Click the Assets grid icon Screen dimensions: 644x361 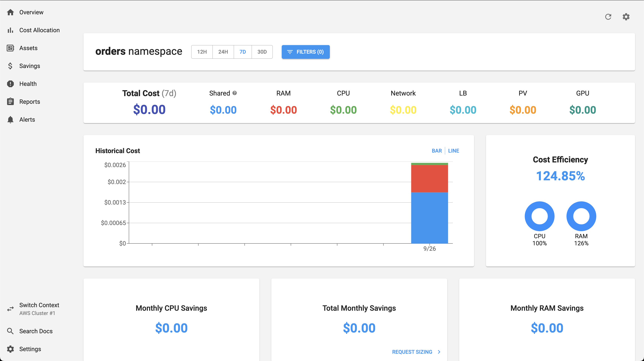coord(10,48)
